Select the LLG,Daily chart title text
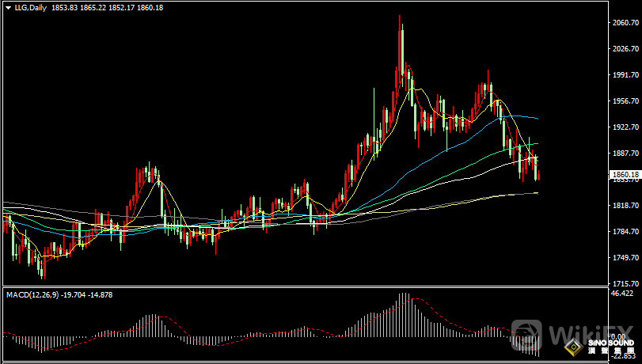 coord(31,8)
